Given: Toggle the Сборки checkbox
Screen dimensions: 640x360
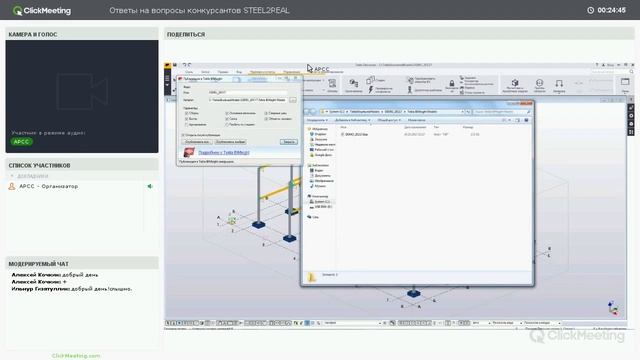Looking at the screenshot, I should point(186,113).
